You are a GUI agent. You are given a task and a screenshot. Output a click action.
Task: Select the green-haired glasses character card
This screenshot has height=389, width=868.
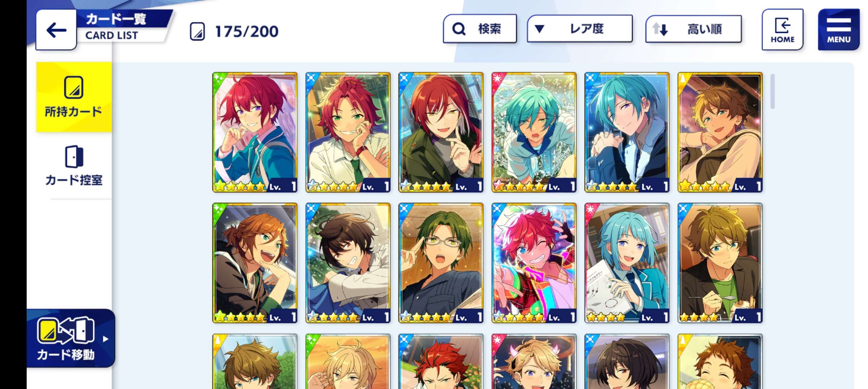(x=441, y=263)
